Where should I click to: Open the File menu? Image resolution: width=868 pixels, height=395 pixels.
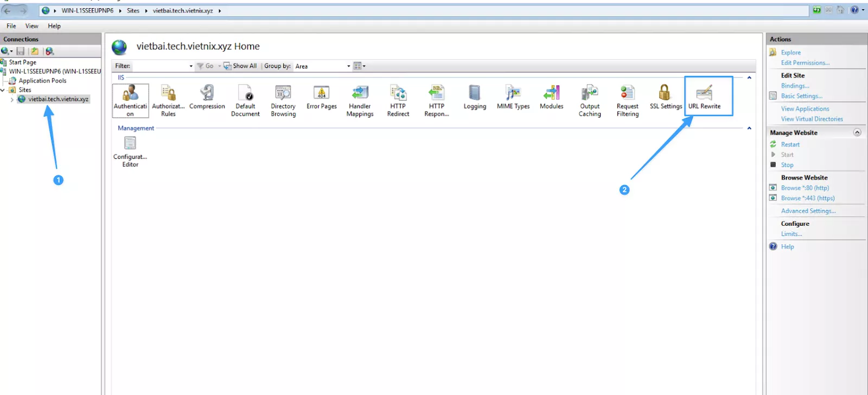(11, 26)
